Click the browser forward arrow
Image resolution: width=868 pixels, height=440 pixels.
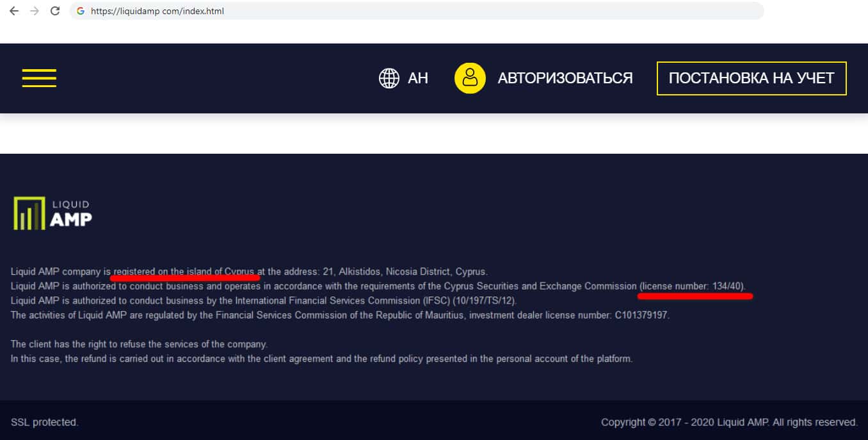pos(35,11)
